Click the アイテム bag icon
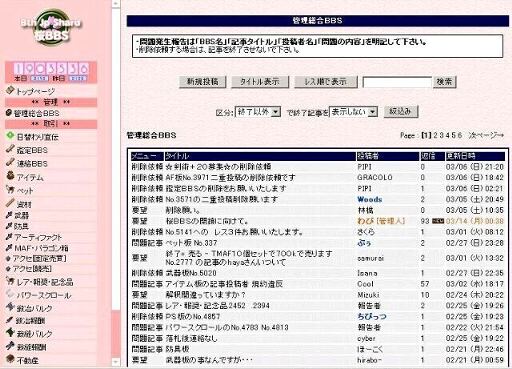This screenshot has height=369, width=512. (x=10, y=175)
